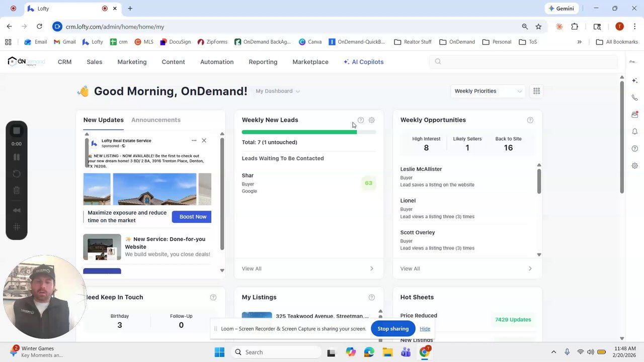The width and height of the screenshot is (644, 362).
Task: Open the AI assistant sparkle icon in right sidebar
Action: click(635, 80)
